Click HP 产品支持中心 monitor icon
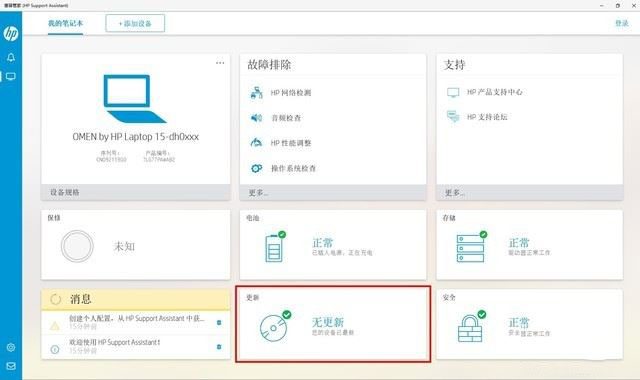 [453, 92]
